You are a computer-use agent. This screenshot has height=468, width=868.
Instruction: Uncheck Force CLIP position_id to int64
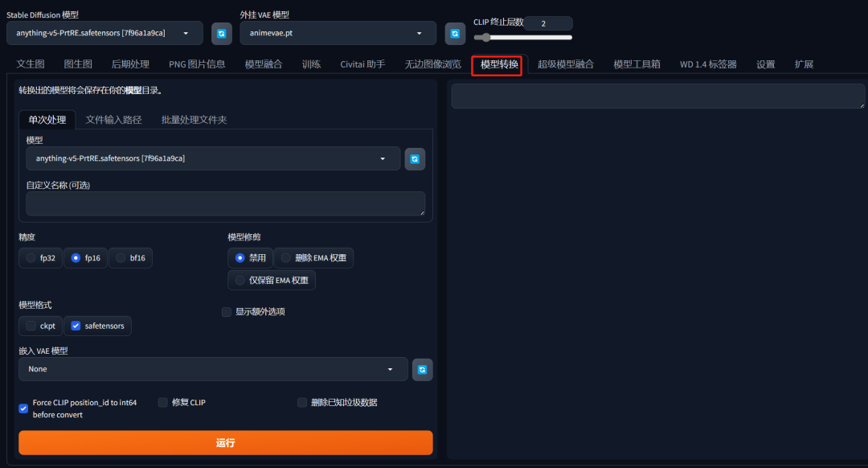coord(23,408)
